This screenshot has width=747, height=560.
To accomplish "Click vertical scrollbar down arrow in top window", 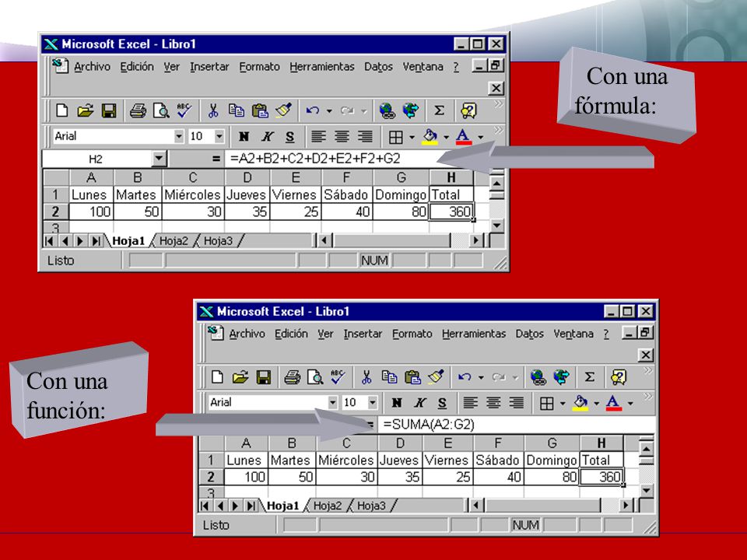I will click(497, 226).
